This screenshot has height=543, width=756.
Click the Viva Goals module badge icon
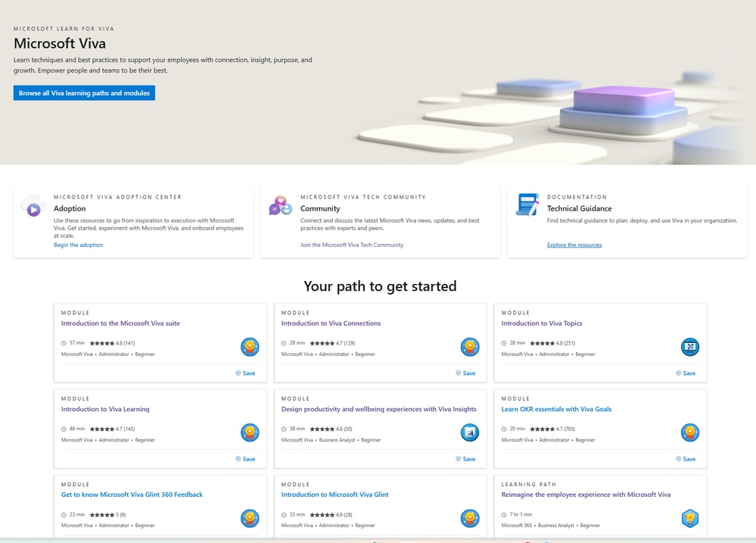(690, 432)
